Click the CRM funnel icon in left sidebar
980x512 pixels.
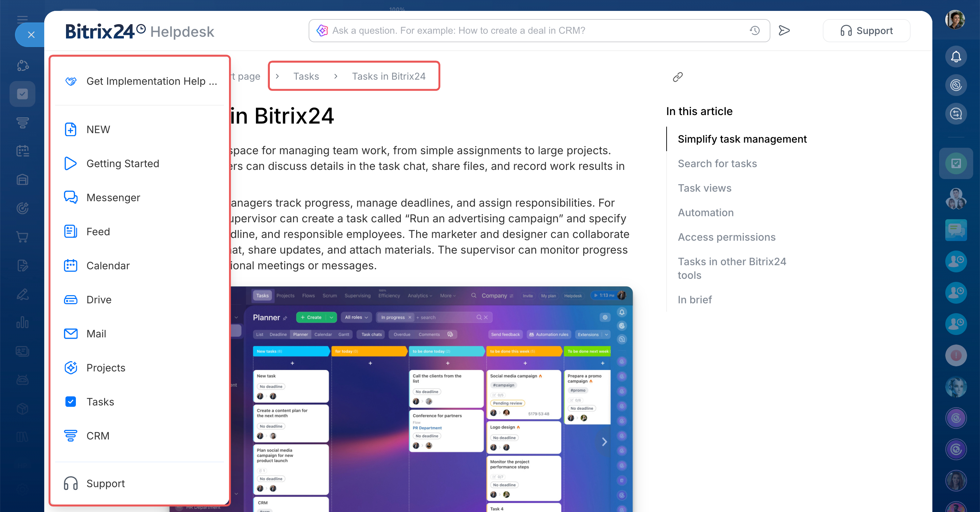[x=22, y=123]
